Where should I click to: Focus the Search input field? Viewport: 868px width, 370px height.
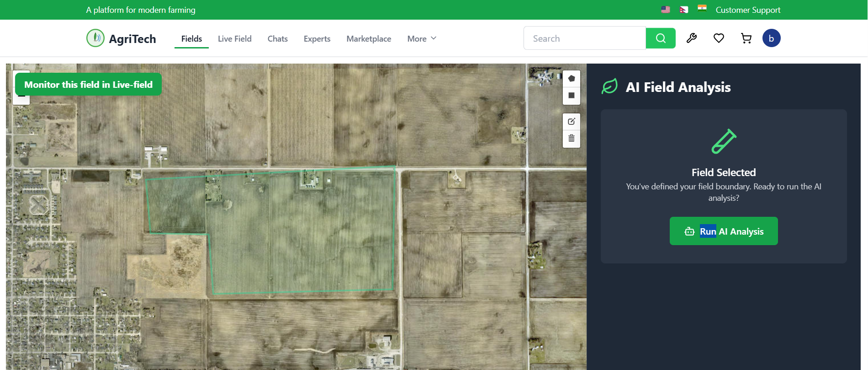(x=585, y=38)
